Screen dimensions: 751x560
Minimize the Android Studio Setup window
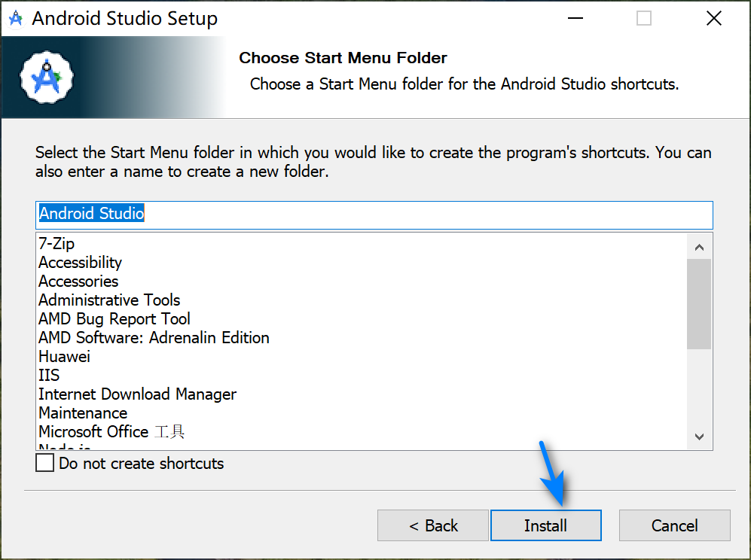574,19
